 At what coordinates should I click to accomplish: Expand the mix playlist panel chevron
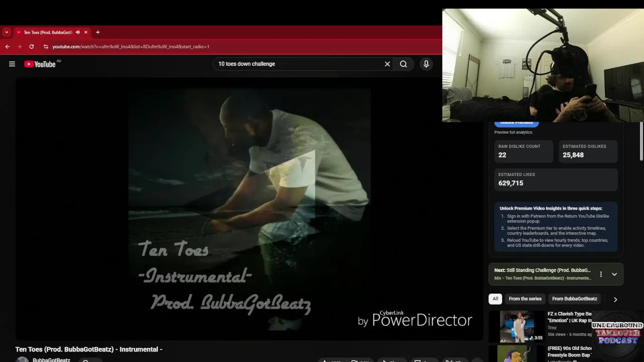coord(614,274)
